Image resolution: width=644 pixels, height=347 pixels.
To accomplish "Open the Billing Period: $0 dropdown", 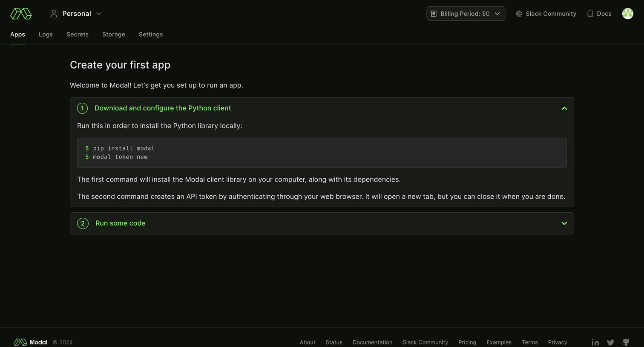I will point(466,14).
